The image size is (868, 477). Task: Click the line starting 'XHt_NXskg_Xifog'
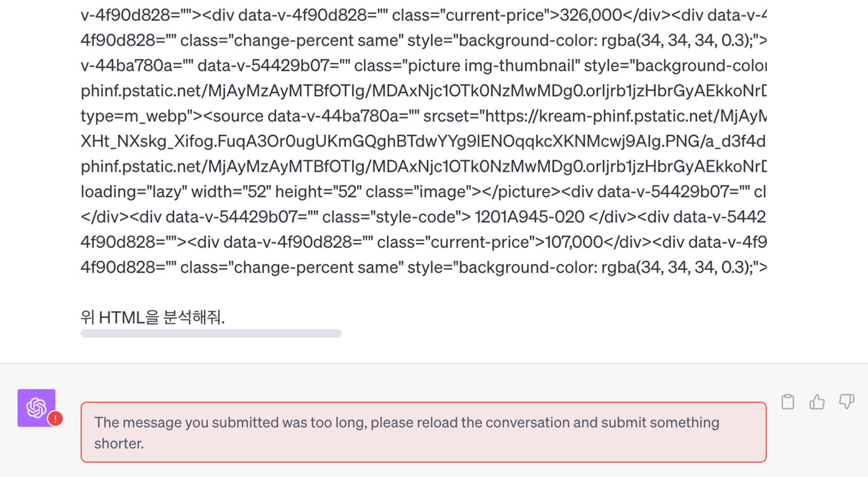(x=423, y=141)
